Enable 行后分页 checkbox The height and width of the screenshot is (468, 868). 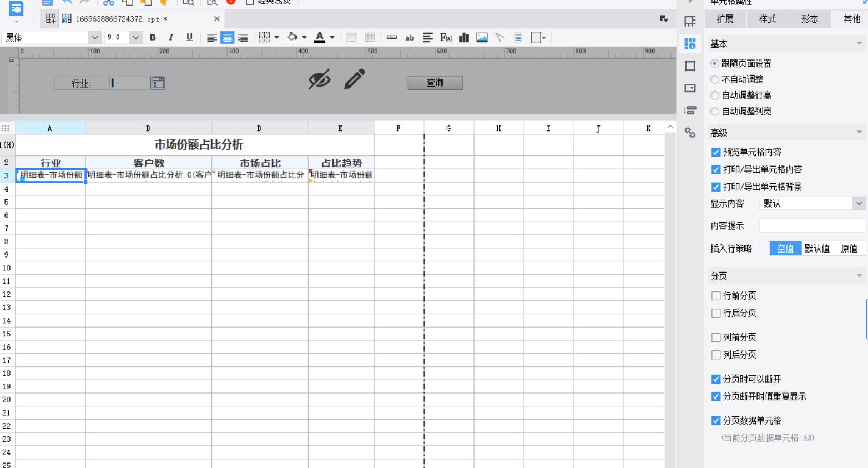pos(716,313)
